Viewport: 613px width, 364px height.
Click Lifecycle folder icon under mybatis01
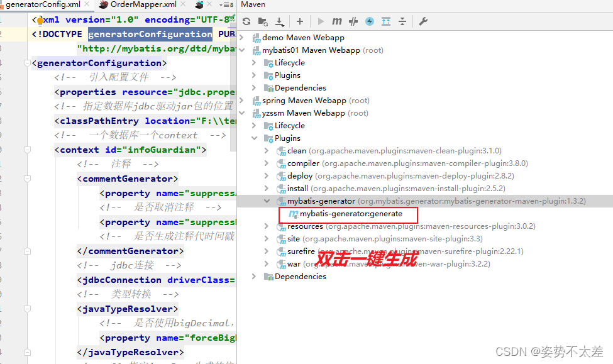[x=268, y=63]
